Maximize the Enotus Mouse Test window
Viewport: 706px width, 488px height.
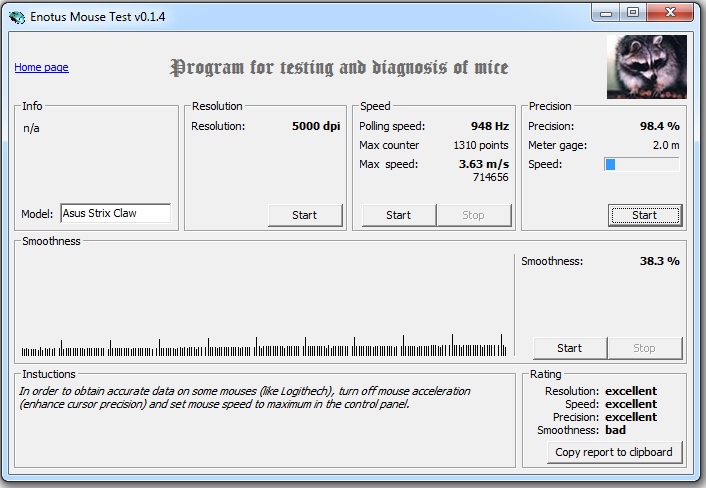633,13
